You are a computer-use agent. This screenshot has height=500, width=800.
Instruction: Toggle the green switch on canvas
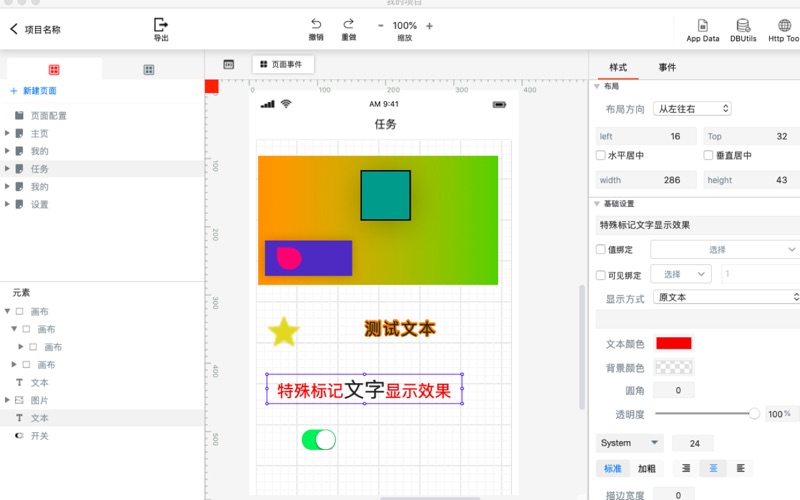(x=318, y=440)
